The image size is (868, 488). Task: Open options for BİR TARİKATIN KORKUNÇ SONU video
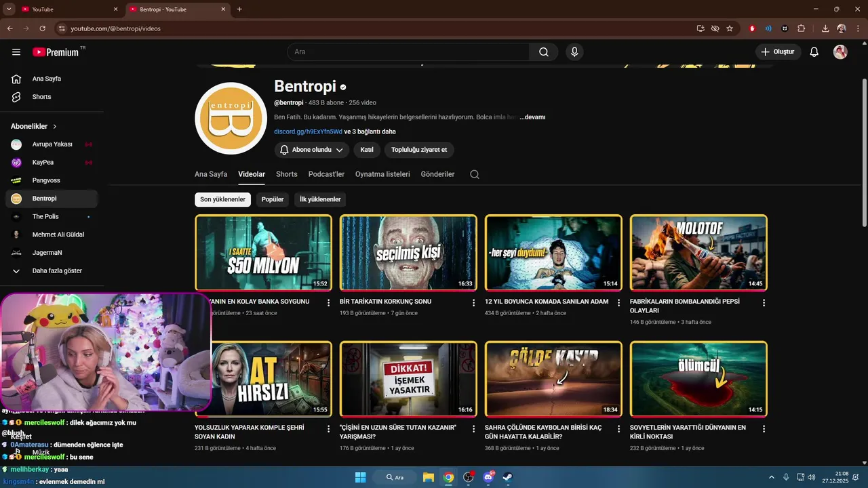(473, 303)
